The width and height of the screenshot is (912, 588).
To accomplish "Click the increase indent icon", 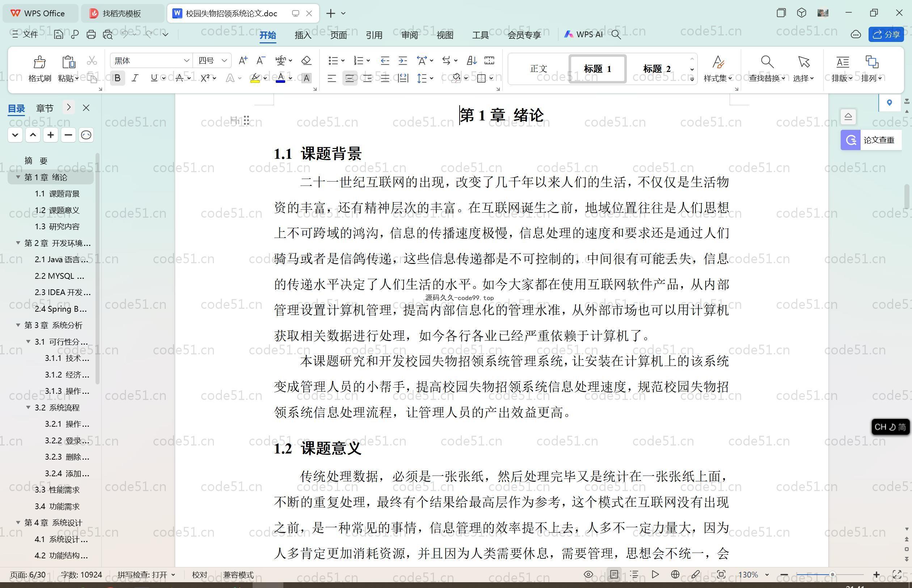I will [x=403, y=60].
